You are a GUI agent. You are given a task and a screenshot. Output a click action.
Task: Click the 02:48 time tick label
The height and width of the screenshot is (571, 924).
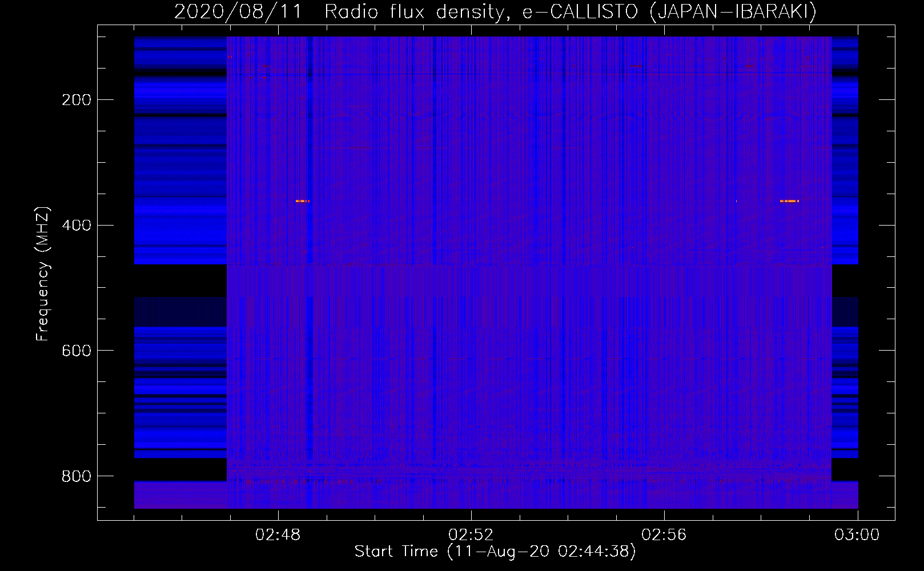click(x=278, y=535)
